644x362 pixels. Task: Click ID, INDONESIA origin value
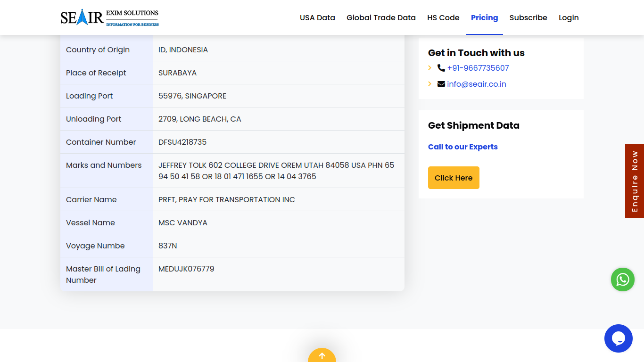click(183, 49)
